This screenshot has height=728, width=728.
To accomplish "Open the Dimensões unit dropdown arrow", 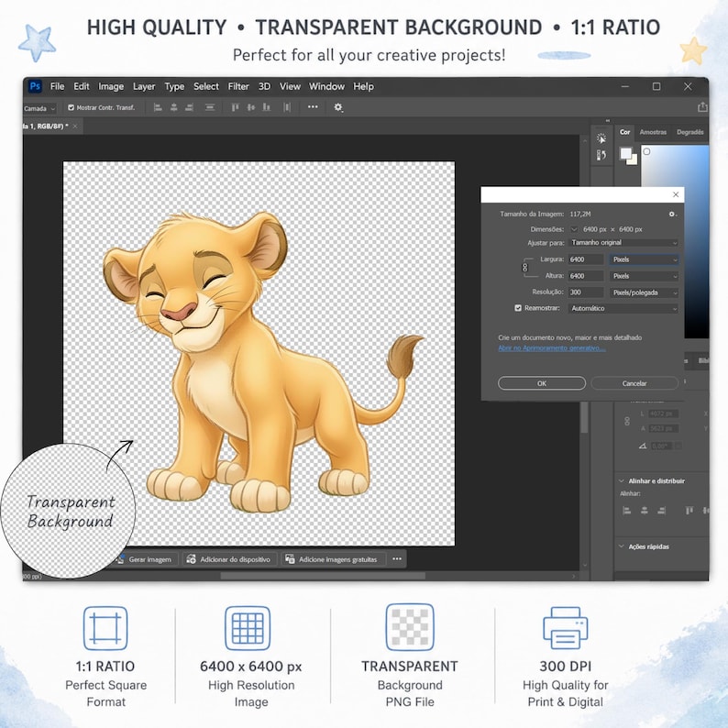I will point(574,229).
